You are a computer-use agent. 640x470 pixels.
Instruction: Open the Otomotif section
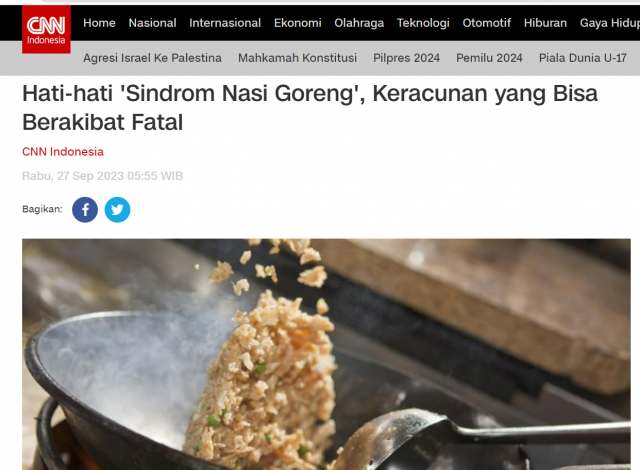(x=487, y=23)
